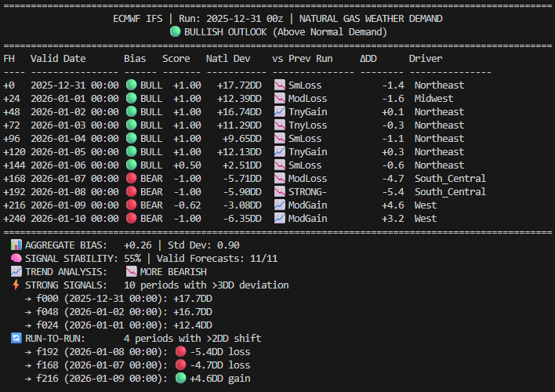Click the green BULL dot in +144 row

click(132, 165)
